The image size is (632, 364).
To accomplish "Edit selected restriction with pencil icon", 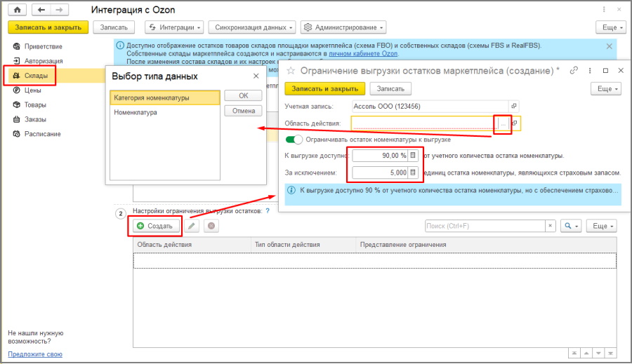I will pyautogui.click(x=192, y=226).
